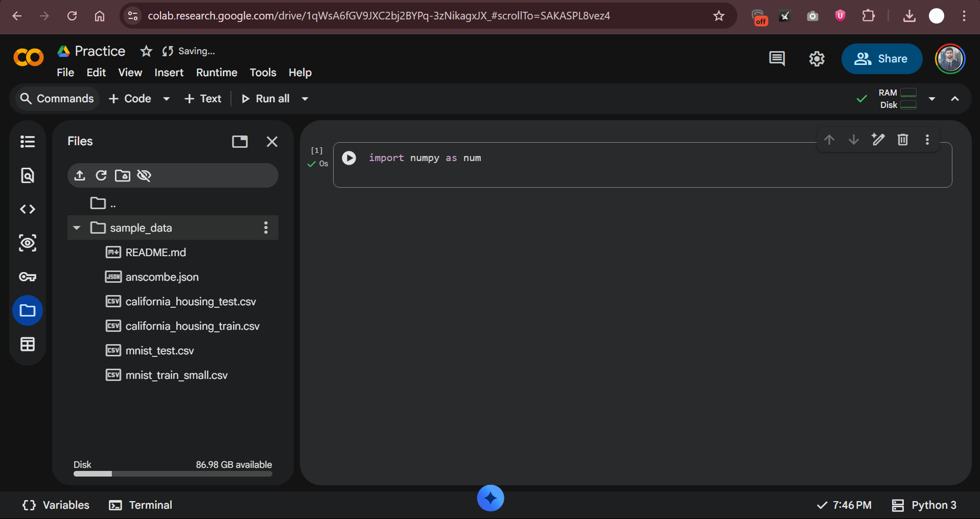
Task: Open Find and replace sidebar icon
Action: [28, 175]
